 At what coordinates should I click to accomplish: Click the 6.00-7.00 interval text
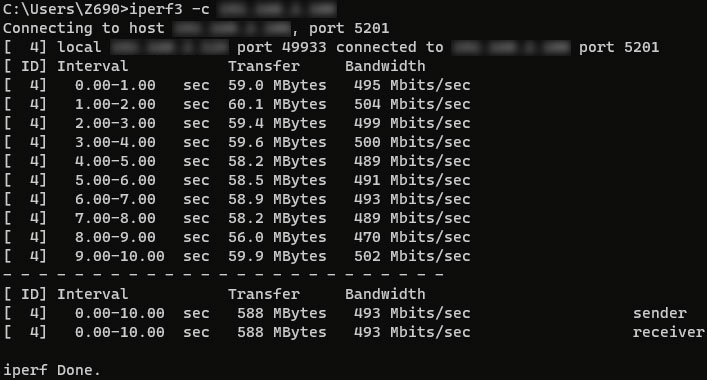pyautogui.click(x=115, y=199)
